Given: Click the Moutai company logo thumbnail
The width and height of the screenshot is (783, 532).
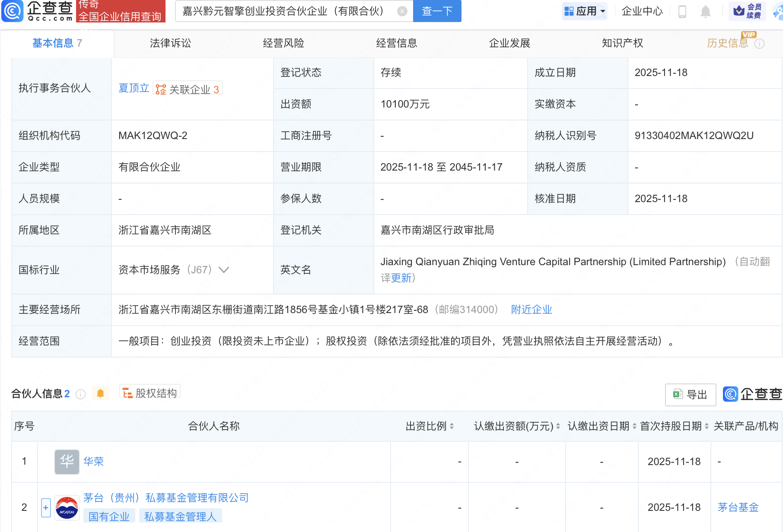Looking at the screenshot, I should [x=67, y=507].
